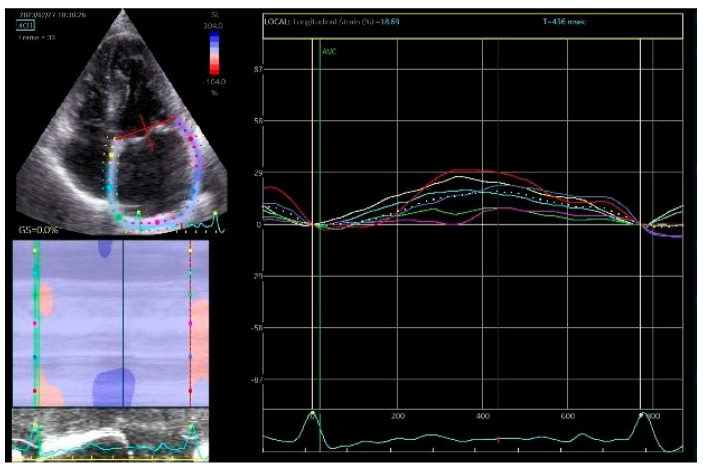Click the large green segment dot near bottom
703x470 pixels.
[x=119, y=217]
